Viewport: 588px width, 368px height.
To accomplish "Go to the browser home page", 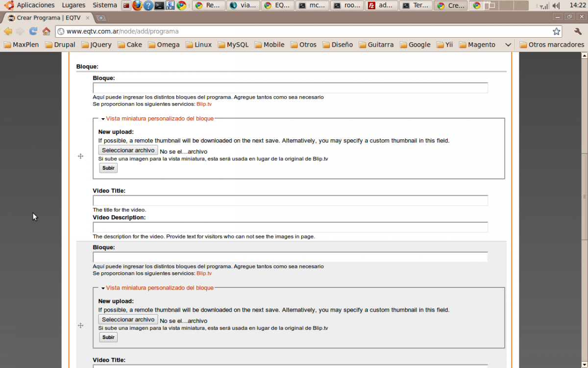I will [x=47, y=31].
